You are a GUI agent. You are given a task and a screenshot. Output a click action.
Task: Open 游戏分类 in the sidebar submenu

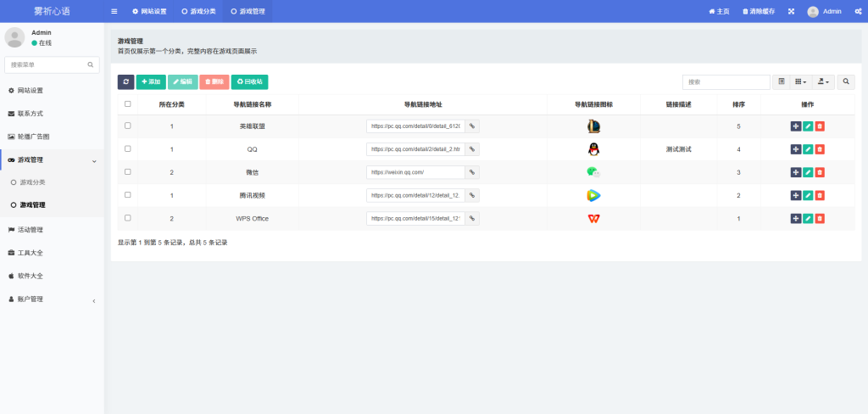click(x=33, y=182)
